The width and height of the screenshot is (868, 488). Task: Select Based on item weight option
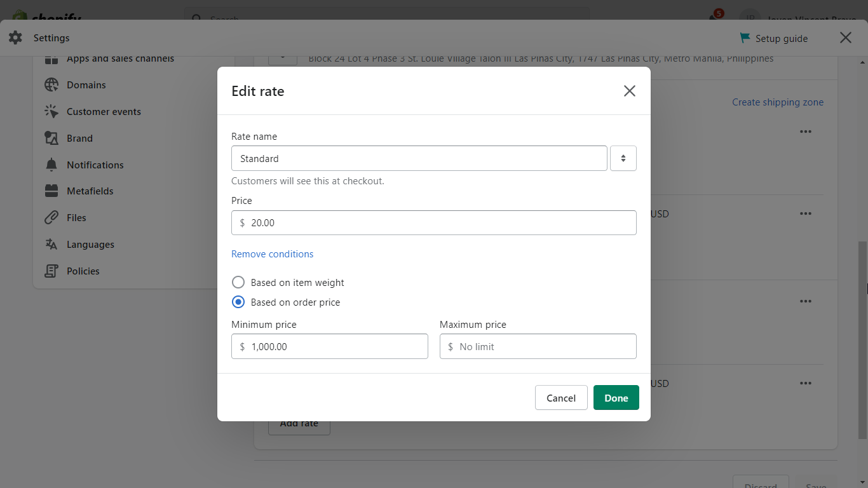point(238,282)
